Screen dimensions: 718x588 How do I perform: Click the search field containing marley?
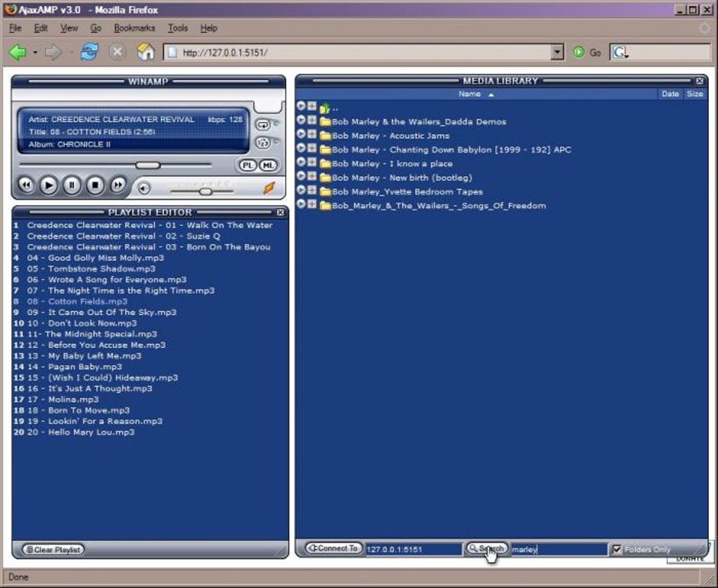tap(559, 549)
